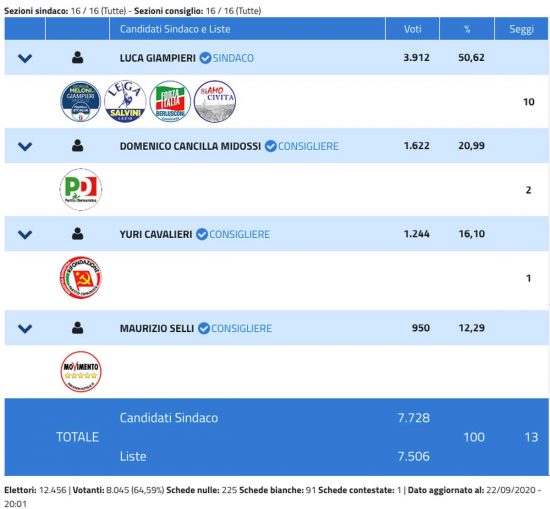Click the Sezioni sindaco label
The width and height of the screenshot is (550, 509).
pyautogui.click(x=36, y=11)
